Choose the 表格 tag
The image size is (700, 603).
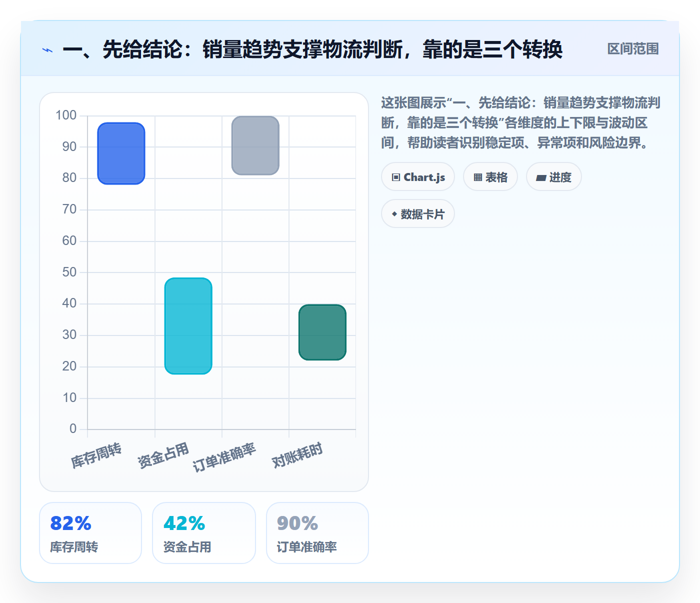[490, 177]
